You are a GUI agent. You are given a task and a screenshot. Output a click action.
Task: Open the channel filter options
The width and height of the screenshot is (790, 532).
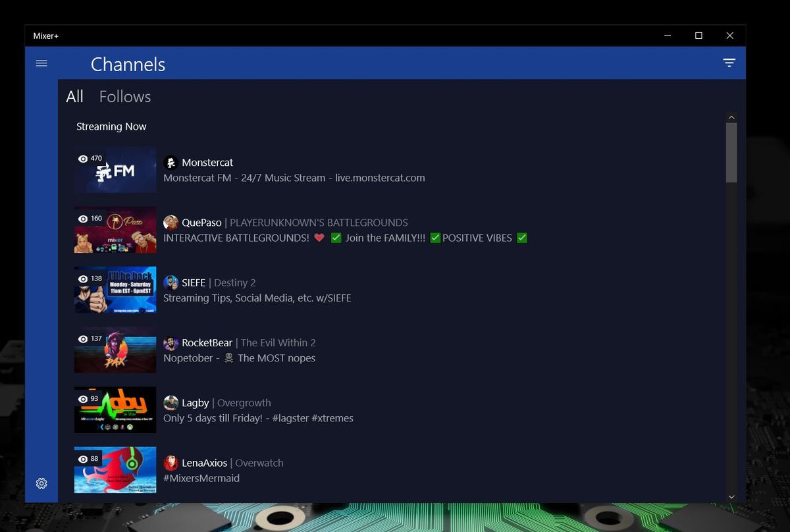(729, 63)
